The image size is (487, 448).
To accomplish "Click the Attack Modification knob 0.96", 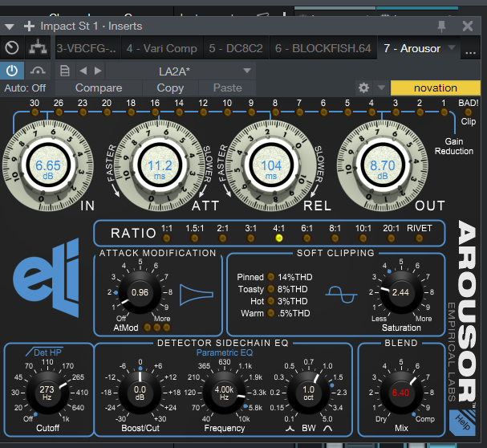I will point(140,292).
